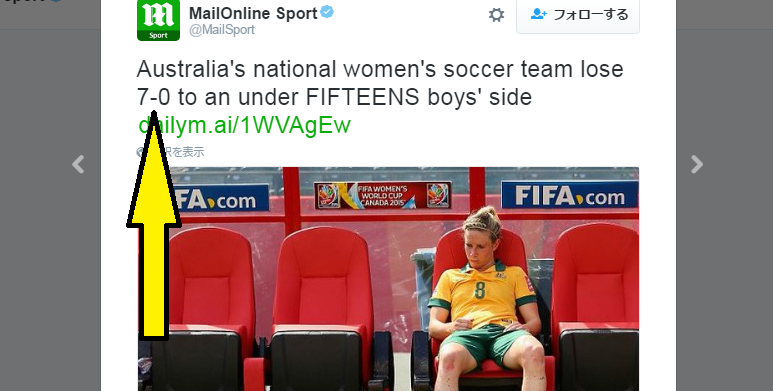Click the add-person icon in the follow button
The height and width of the screenshot is (391, 773).
(x=538, y=14)
